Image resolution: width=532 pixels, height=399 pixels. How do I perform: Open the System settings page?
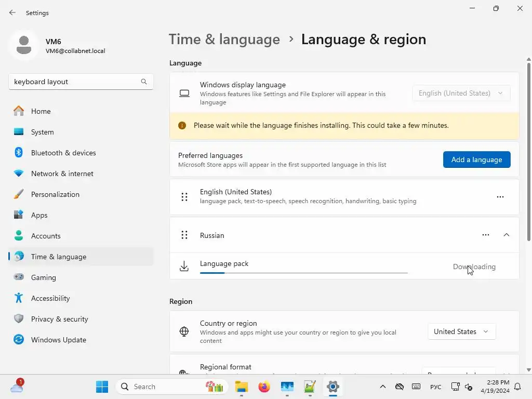tap(81, 131)
